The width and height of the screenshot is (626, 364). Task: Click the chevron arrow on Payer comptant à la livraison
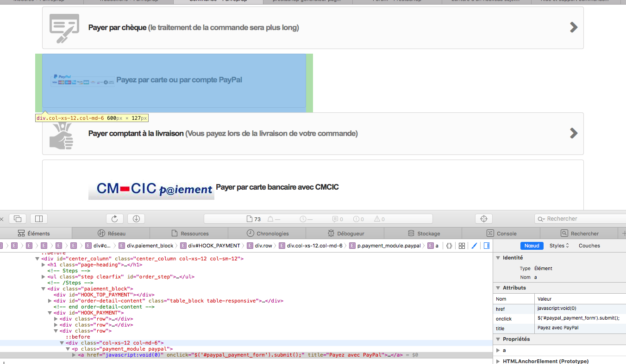click(574, 133)
